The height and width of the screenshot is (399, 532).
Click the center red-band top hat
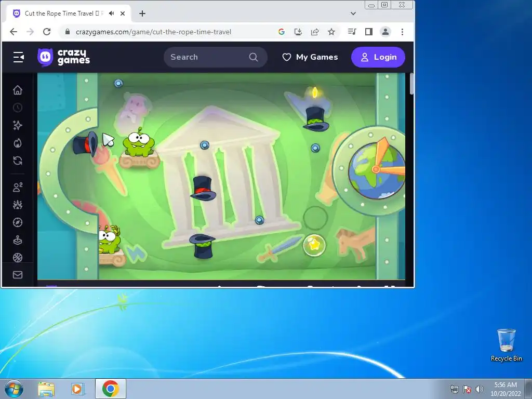coord(203,188)
